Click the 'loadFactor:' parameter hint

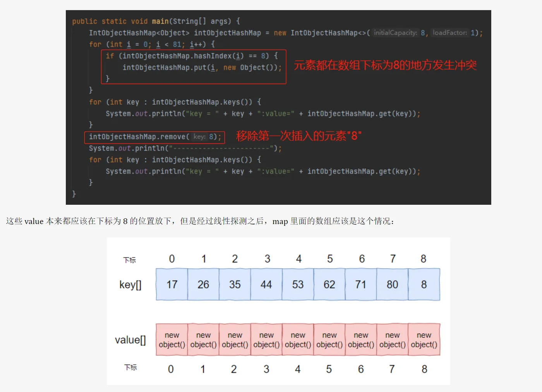click(x=449, y=33)
